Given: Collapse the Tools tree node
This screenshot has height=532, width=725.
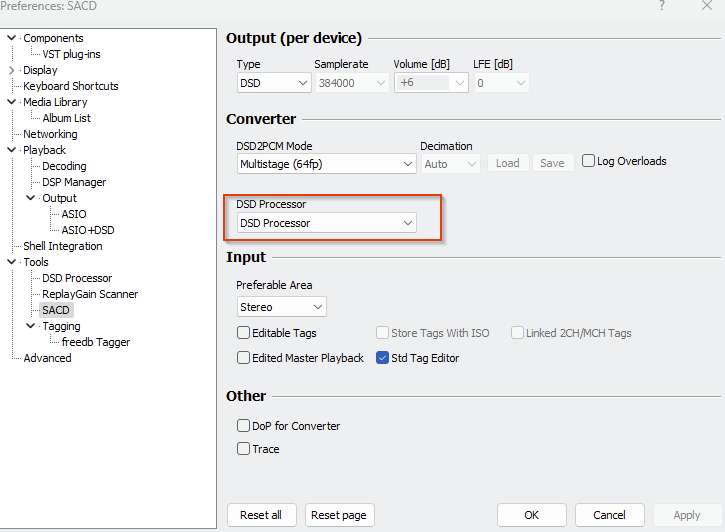Looking at the screenshot, I should point(12,262).
